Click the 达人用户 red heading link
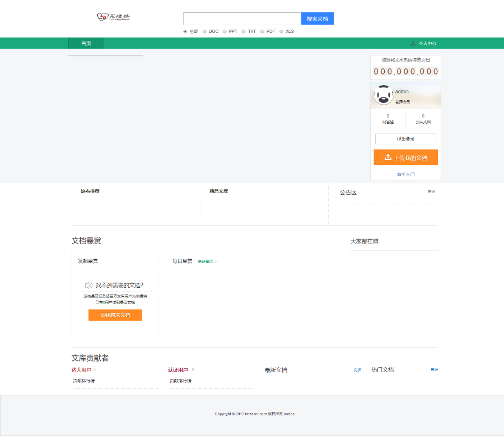The height and width of the screenshot is (436, 504). [81, 370]
